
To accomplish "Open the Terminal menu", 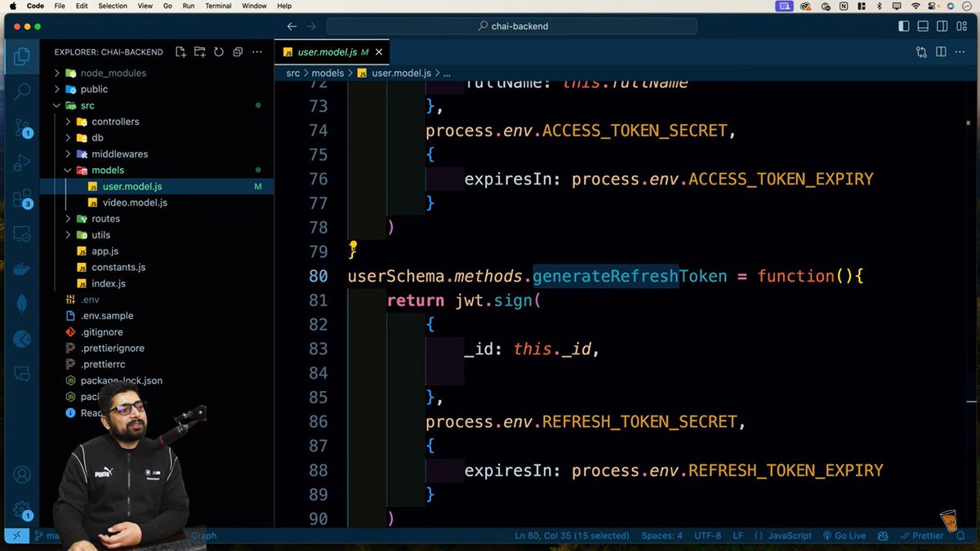I will [x=218, y=6].
